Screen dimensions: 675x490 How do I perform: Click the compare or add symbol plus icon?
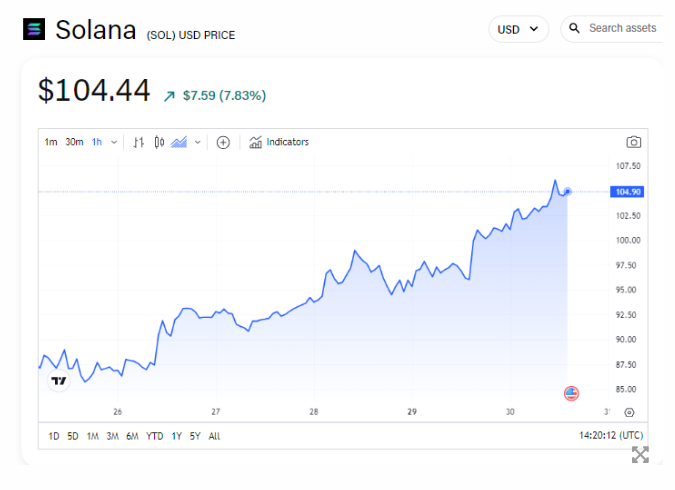(223, 142)
